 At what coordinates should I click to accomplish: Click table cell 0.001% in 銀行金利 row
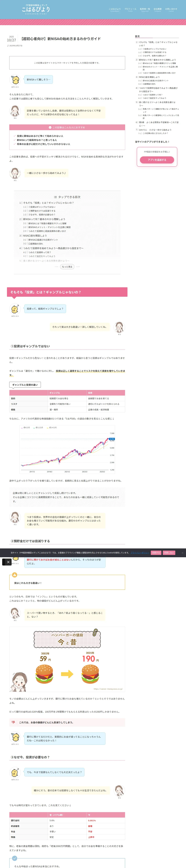[x=106, y=821]
